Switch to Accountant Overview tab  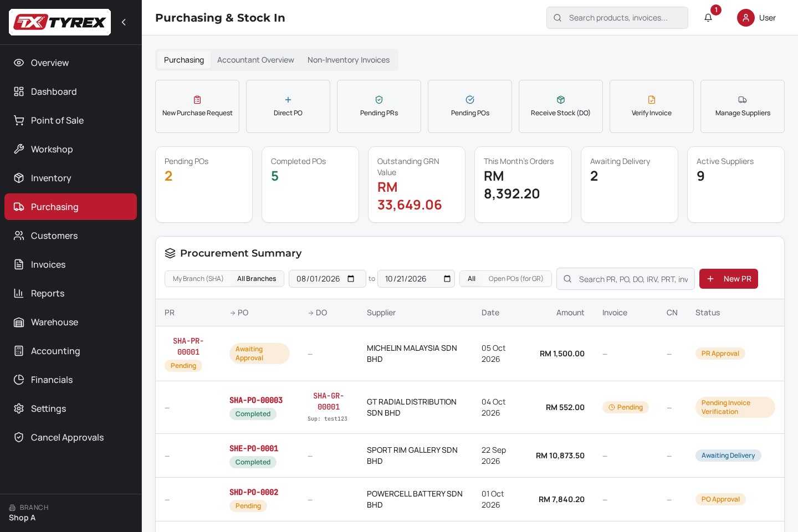pyautogui.click(x=255, y=60)
